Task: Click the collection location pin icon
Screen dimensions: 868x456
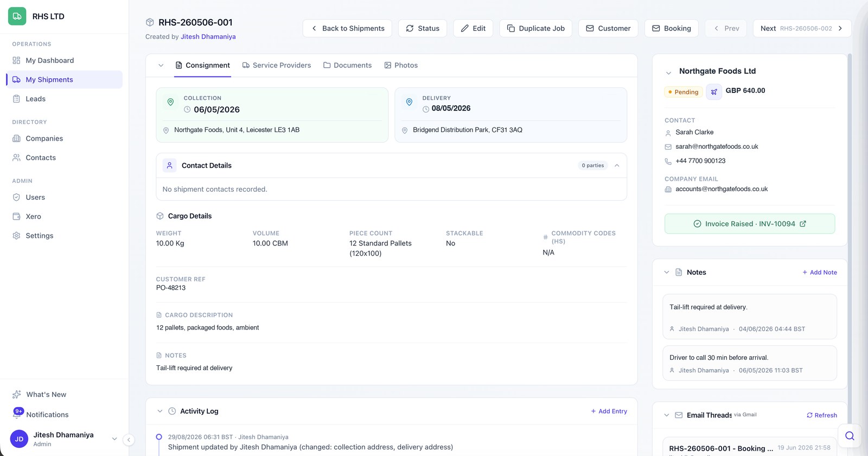Action: (170, 102)
